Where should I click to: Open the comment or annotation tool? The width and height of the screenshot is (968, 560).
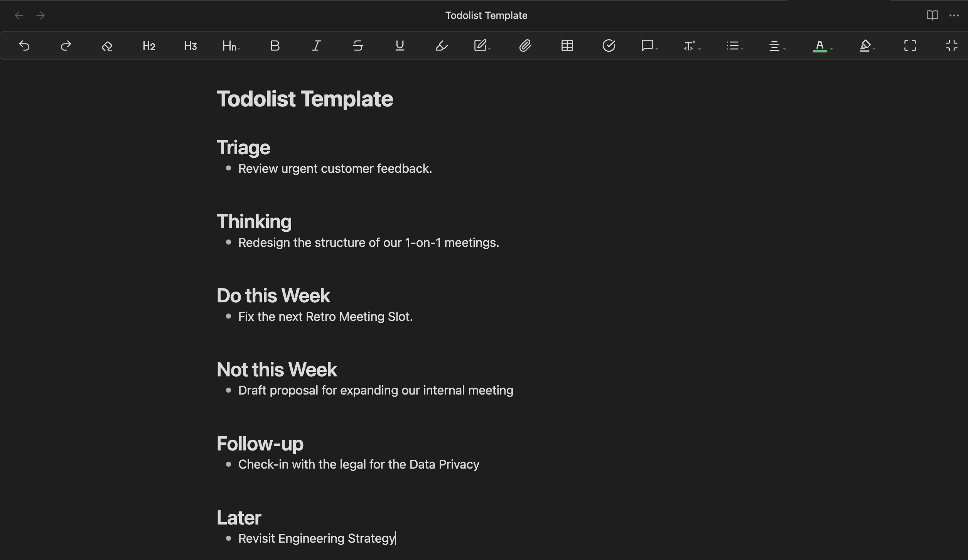[x=647, y=46]
